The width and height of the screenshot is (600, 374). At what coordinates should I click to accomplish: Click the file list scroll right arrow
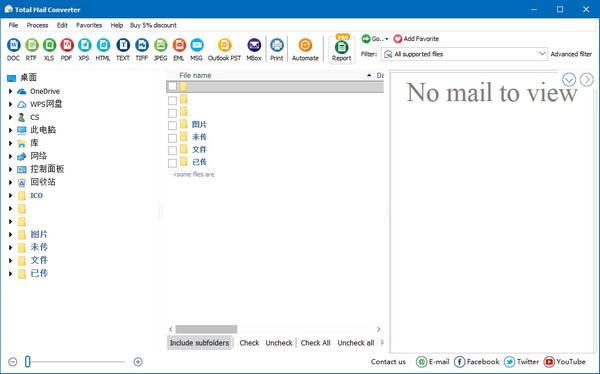378,329
